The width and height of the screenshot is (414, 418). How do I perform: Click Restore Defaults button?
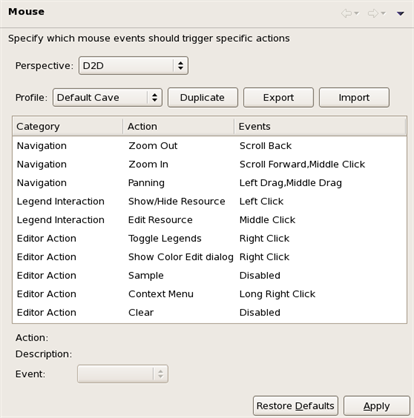pyautogui.click(x=295, y=406)
